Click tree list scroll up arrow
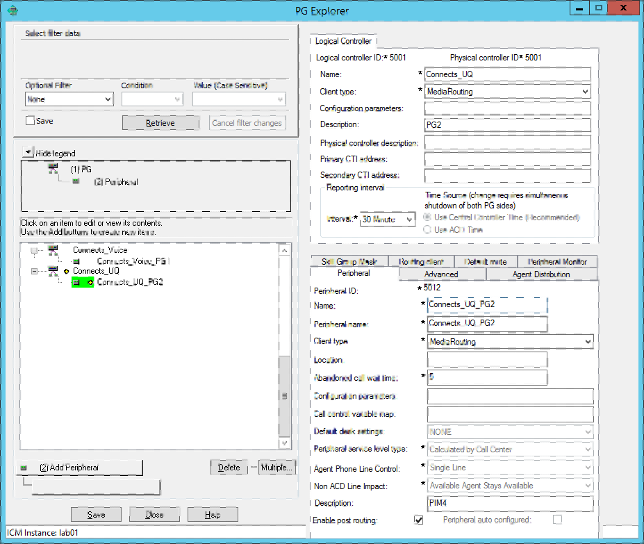The width and height of the screenshot is (644, 544). (285, 250)
